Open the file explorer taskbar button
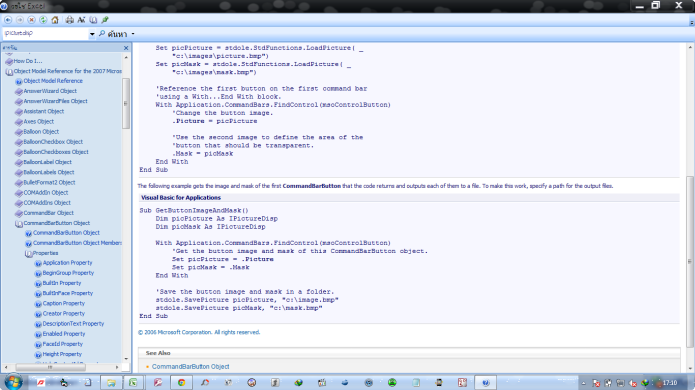695x390 pixels. [x=111, y=382]
